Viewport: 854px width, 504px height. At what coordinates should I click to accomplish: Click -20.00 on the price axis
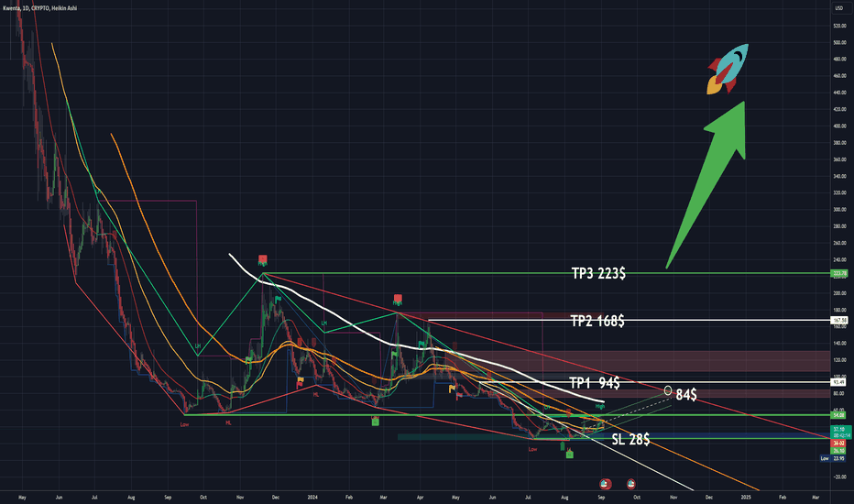pos(839,477)
